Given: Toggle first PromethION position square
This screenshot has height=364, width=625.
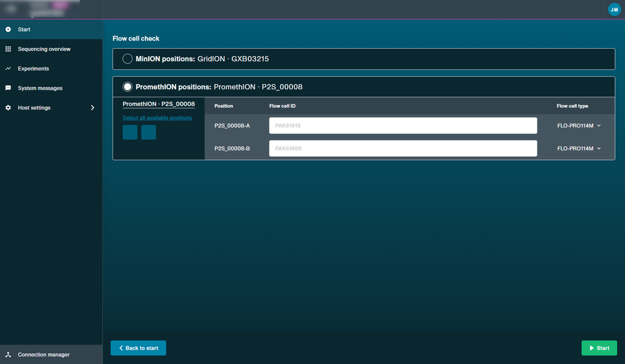Looking at the screenshot, I should click(x=130, y=132).
